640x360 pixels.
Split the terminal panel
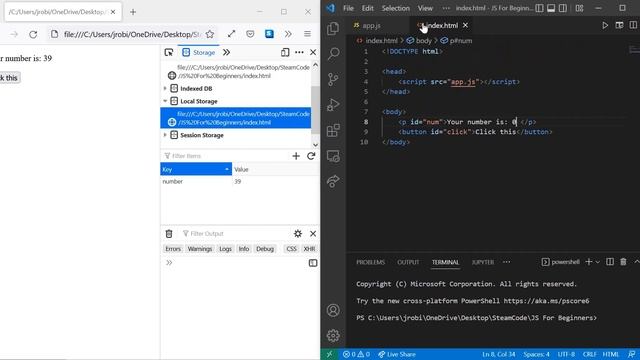tap(610, 262)
